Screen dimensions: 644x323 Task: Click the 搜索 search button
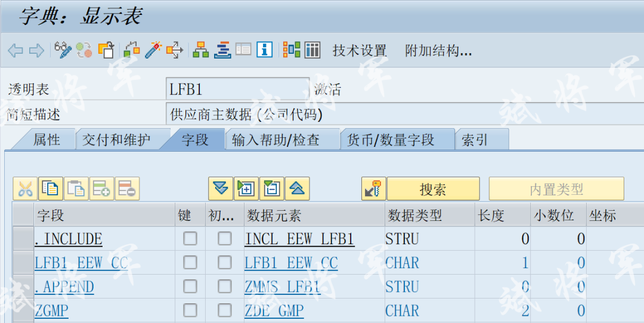434,189
